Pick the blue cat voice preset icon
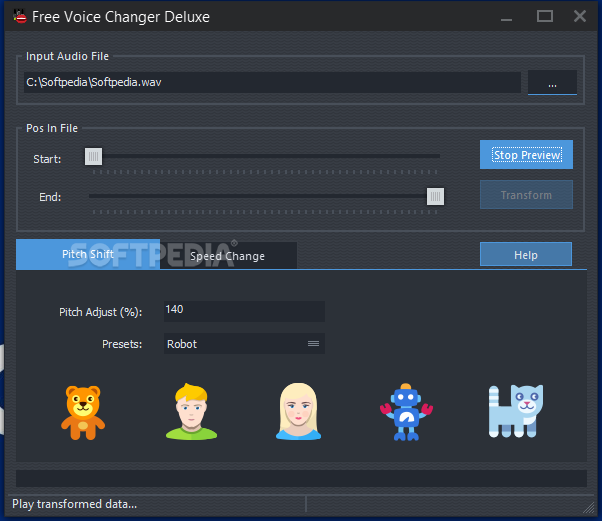This screenshot has height=521, width=602. (x=516, y=411)
